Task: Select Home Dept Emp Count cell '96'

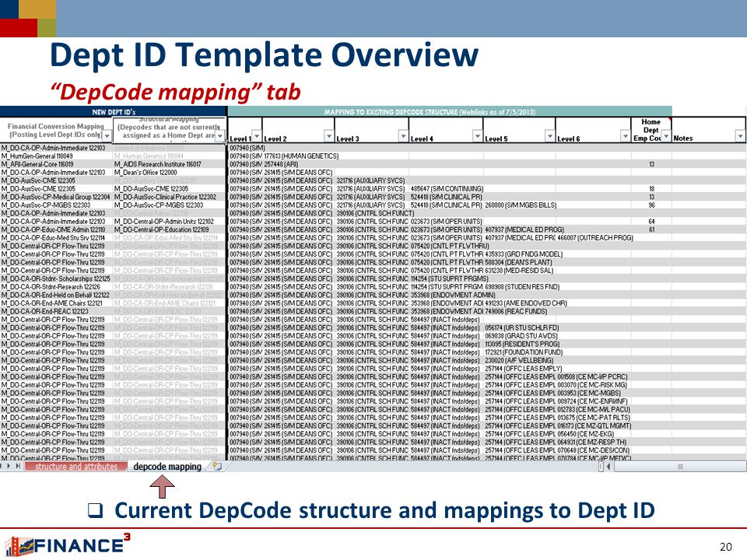Action: 651,205
